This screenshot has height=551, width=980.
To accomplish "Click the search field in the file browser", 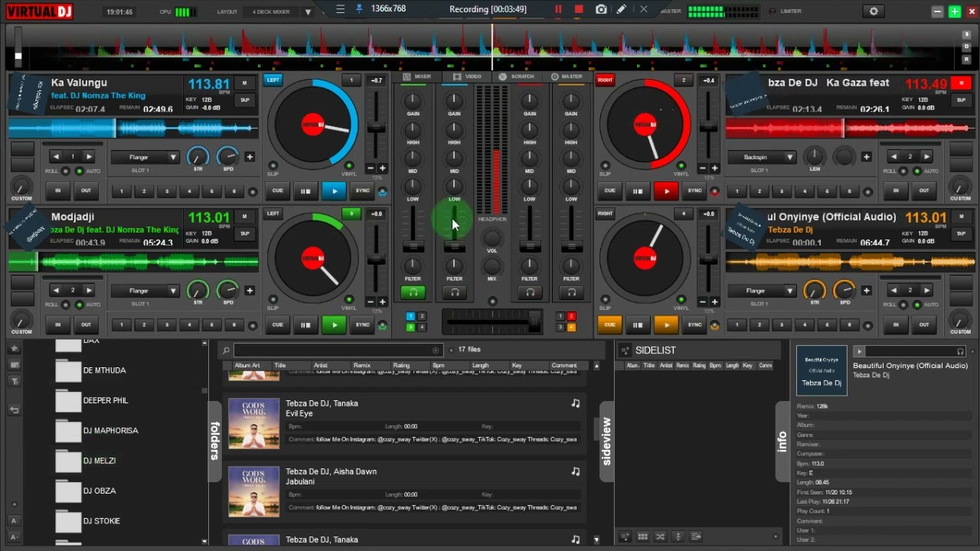I will pyautogui.click(x=337, y=350).
